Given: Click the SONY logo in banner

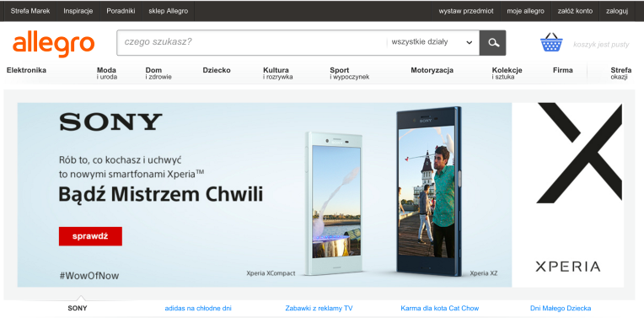Looking at the screenshot, I should pyautogui.click(x=110, y=121).
